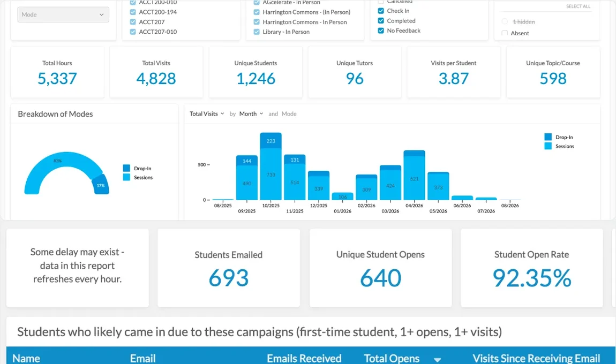The image size is (616, 364).
Task: Click the SELECT ALL link
Action: point(578,6)
